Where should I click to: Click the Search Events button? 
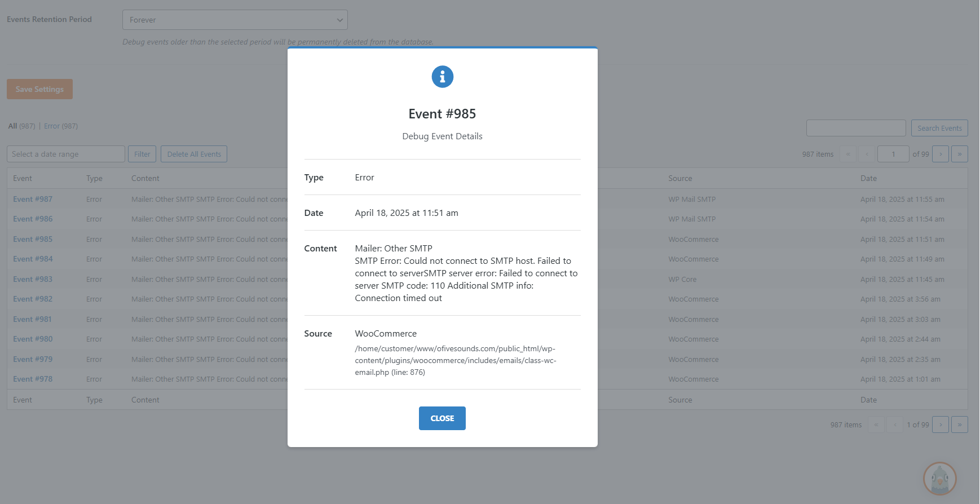939,128
